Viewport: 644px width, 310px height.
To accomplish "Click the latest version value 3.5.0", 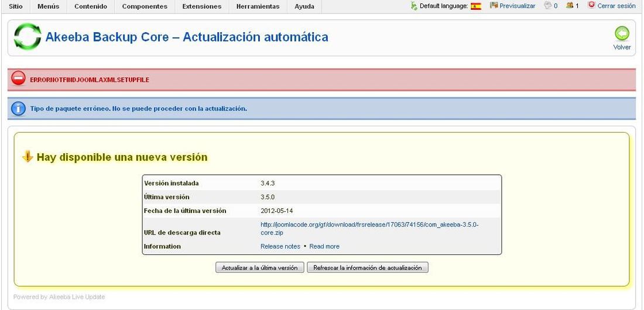I will coord(268,197).
